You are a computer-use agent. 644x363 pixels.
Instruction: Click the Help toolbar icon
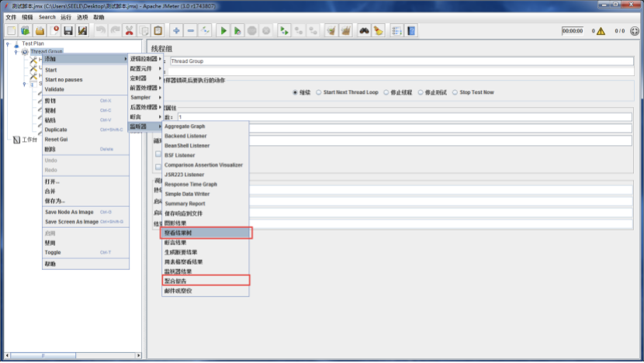[410, 31]
